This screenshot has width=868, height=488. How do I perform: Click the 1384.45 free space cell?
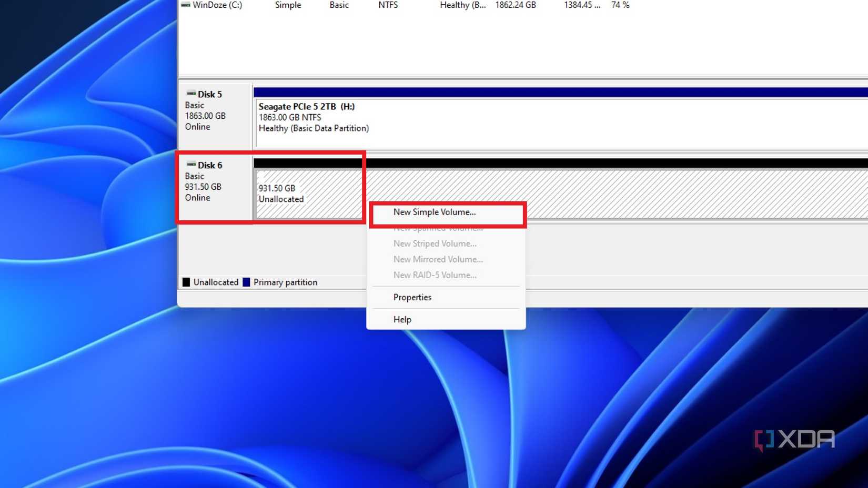[582, 5]
